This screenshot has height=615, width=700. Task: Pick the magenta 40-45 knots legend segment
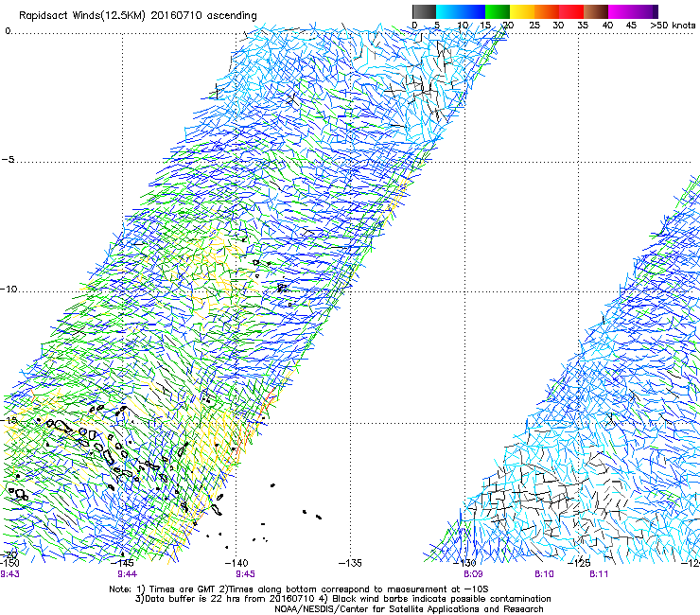[x=621, y=11]
